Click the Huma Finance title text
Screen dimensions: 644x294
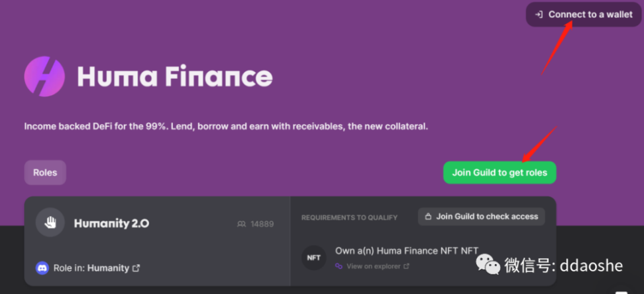[x=174, y=77]
